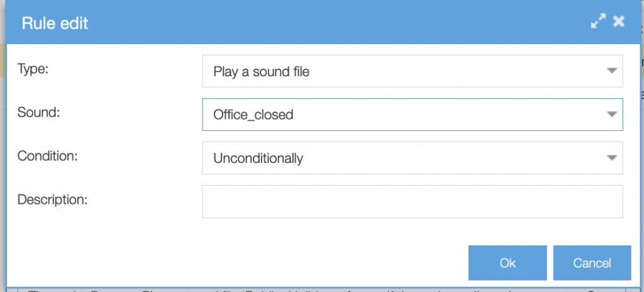Image resolution: width=644 pixels, height=292 pixels.
Task: Select the 'Office_closed' sound value
Action: click(253, 115)
